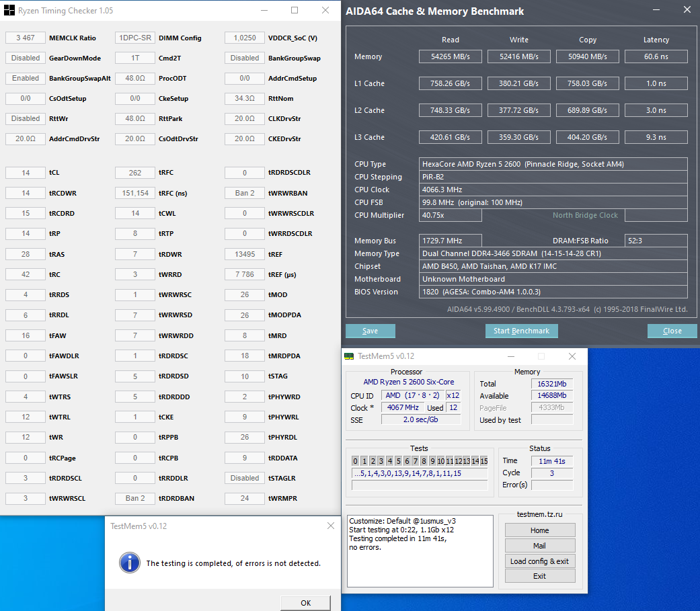
Task: Select the L3 Cache latency 9.3 ns field
Action: click(x=656, y=137)
